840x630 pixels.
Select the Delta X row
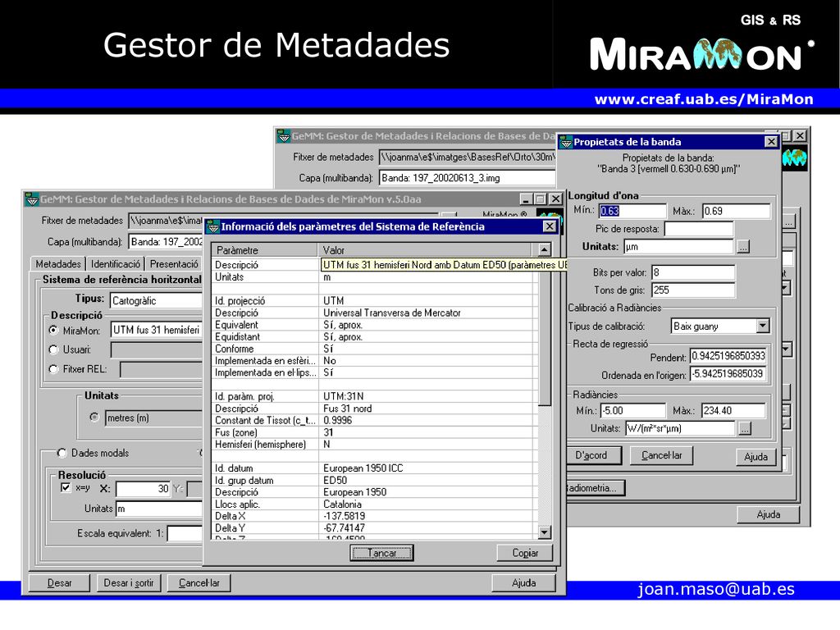pos(374,516)
